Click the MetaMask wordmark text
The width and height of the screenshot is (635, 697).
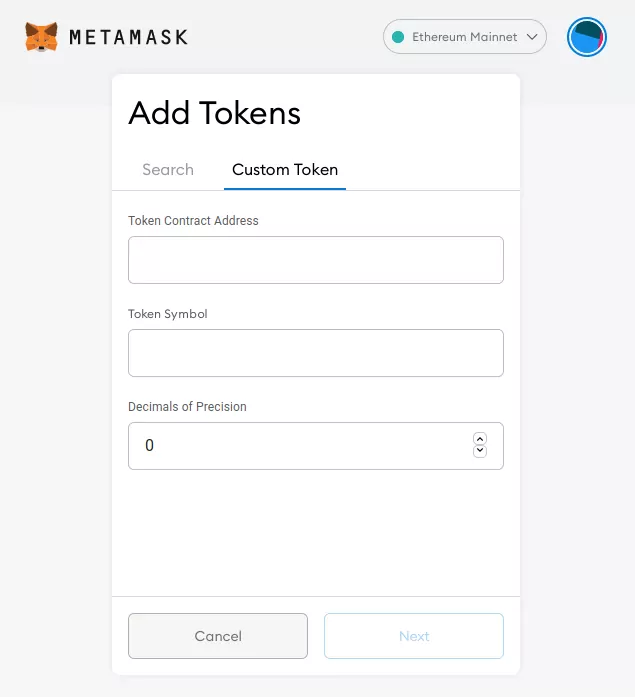click(x=128, y=38)
